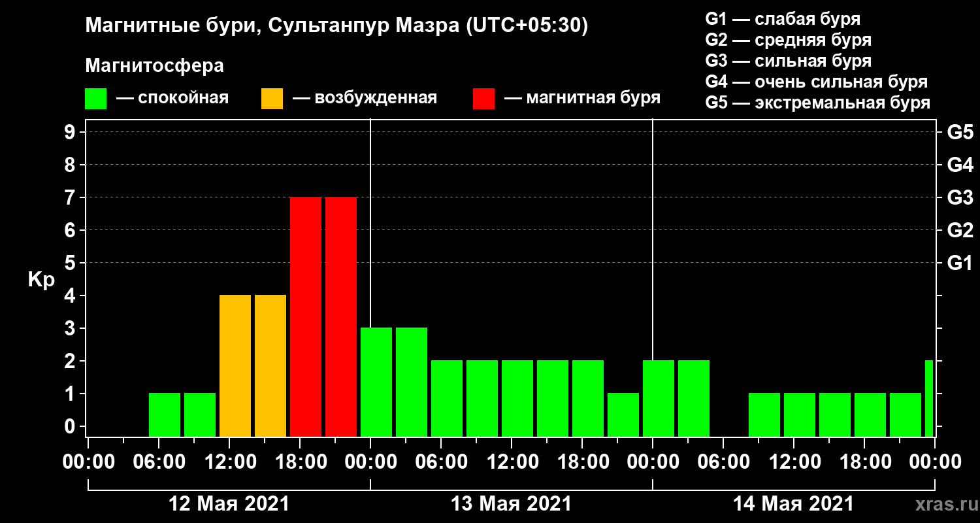Viewport: 980px width, 523px height.
Task: Click the '14 Мая 2021' date label
Action: tap(793, 504)
